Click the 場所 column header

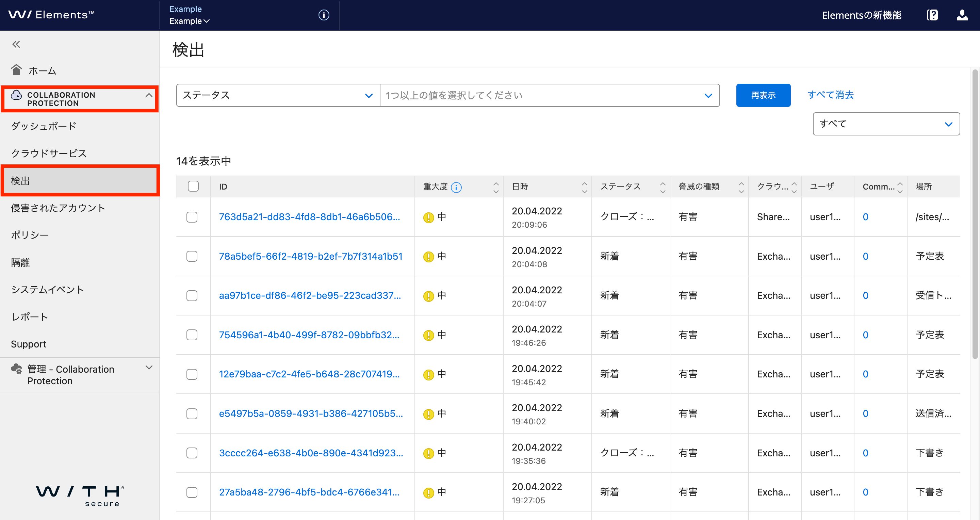click(x=924, y=186)
